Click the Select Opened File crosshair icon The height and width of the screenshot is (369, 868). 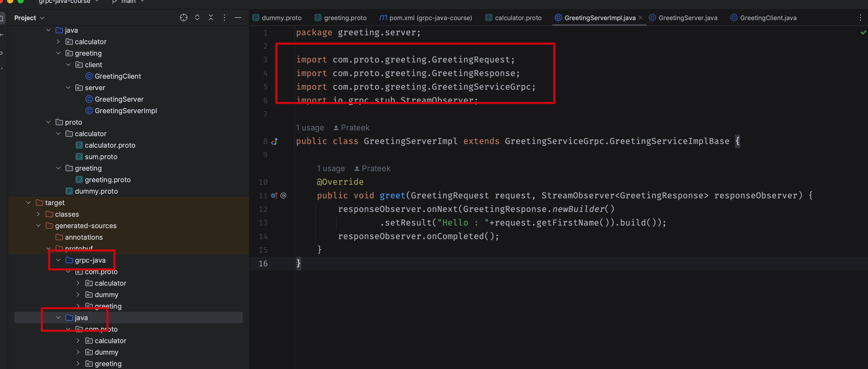click(x=183, y=18)
